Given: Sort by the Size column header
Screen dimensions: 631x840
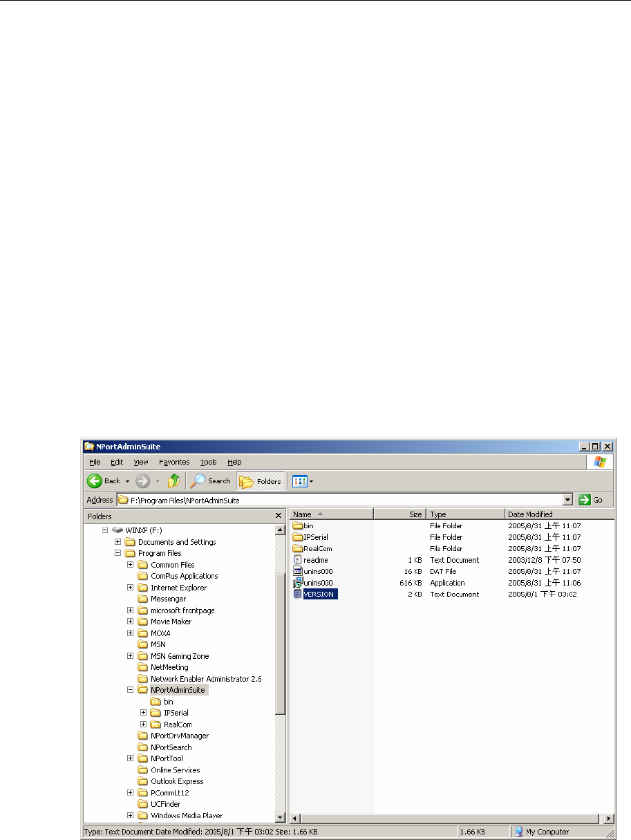Looking at the screenshot, I should pos(400,514).
